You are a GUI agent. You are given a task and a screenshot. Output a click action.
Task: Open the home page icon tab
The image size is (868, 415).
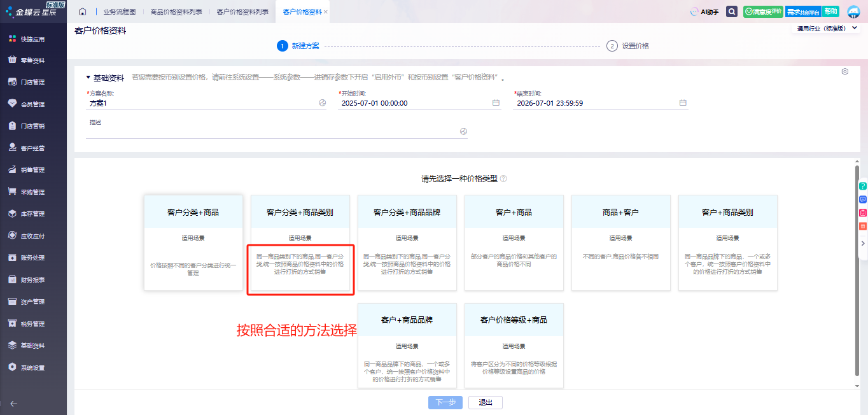[82, 12]
